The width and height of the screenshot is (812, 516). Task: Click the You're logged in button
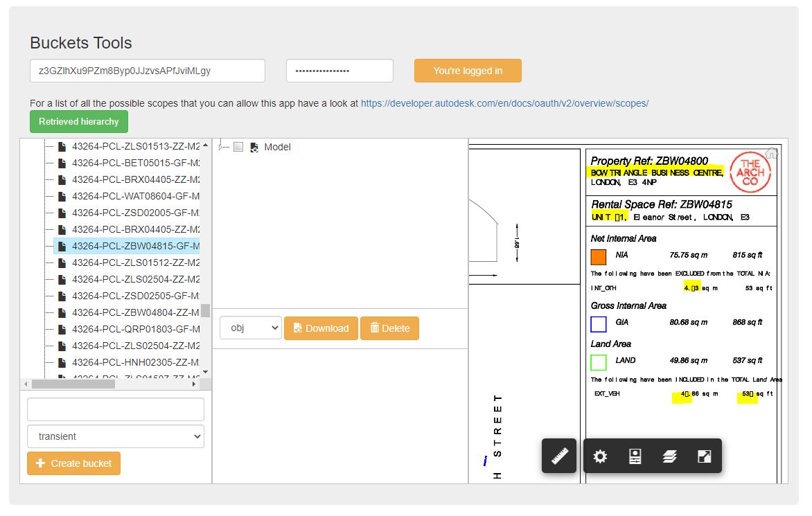468,71
